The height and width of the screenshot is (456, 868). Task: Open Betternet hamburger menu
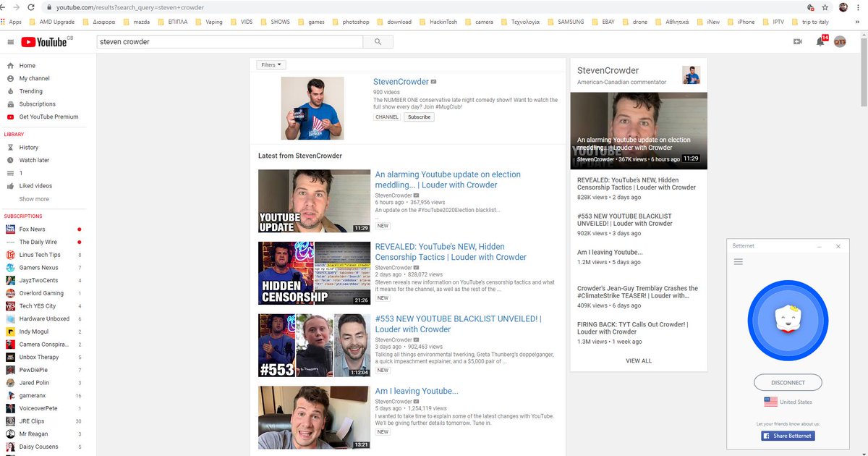(x=739, y=262)
